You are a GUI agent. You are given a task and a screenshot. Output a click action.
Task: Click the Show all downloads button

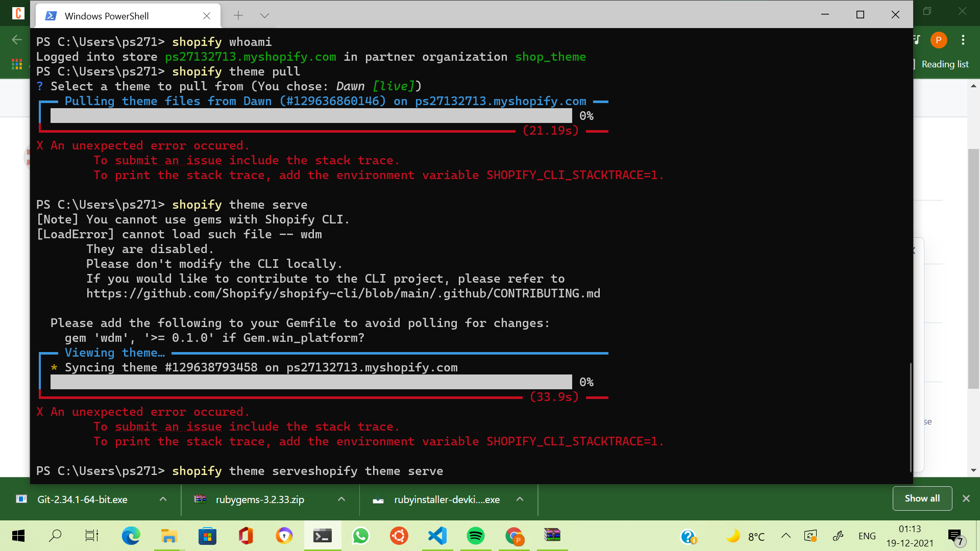coord(921,498)
